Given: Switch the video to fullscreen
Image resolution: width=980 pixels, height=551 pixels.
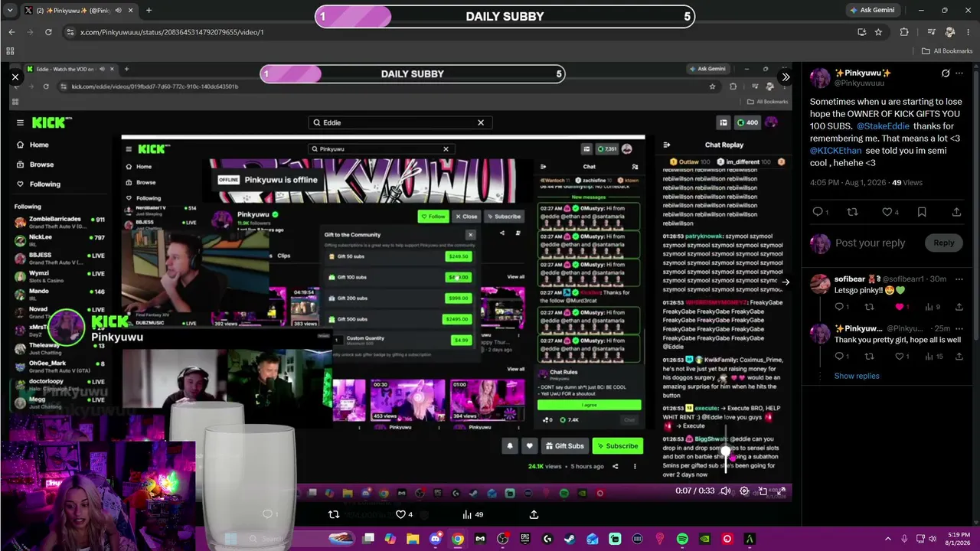Looking at the screenshot, I should (x=780, y=491).
